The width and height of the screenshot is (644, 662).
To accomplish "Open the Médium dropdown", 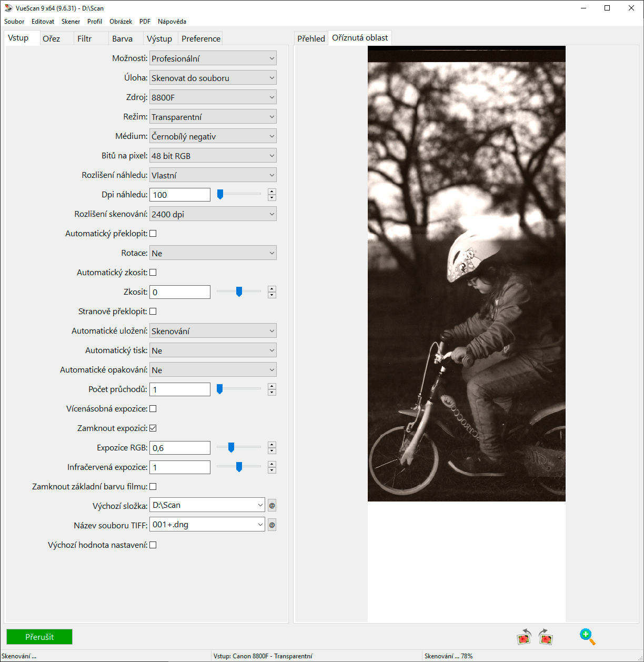I will [x=213, y=136].
